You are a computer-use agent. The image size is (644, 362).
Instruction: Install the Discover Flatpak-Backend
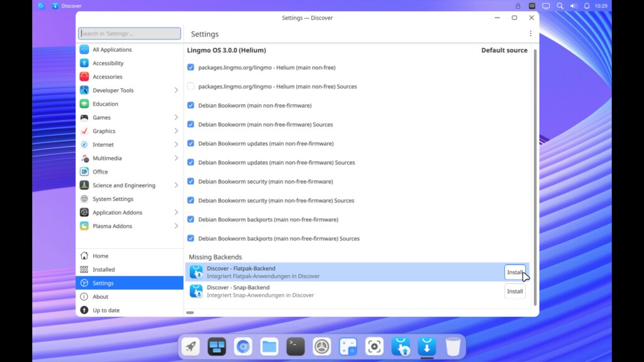(514, 272)
